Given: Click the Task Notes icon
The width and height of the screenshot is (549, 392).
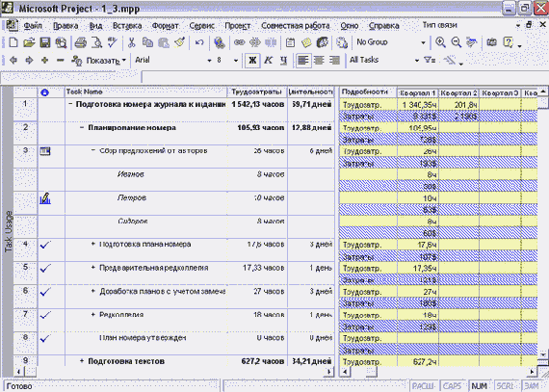Looking at the screenshot, I should point(306,42).
